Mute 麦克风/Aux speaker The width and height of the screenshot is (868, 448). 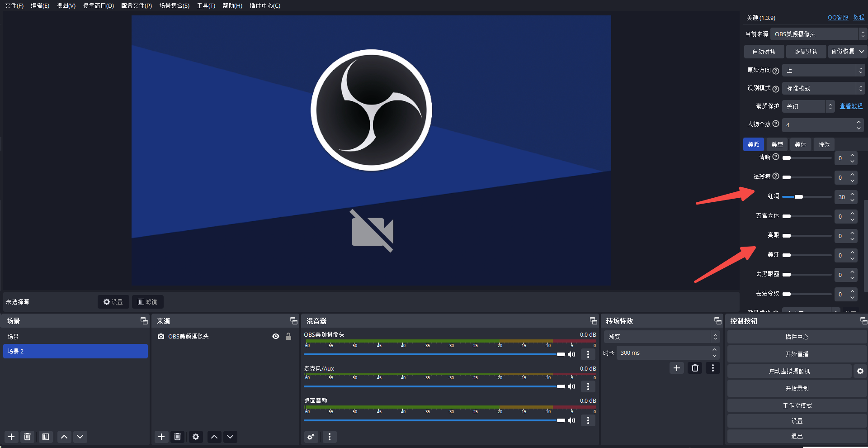571,386
